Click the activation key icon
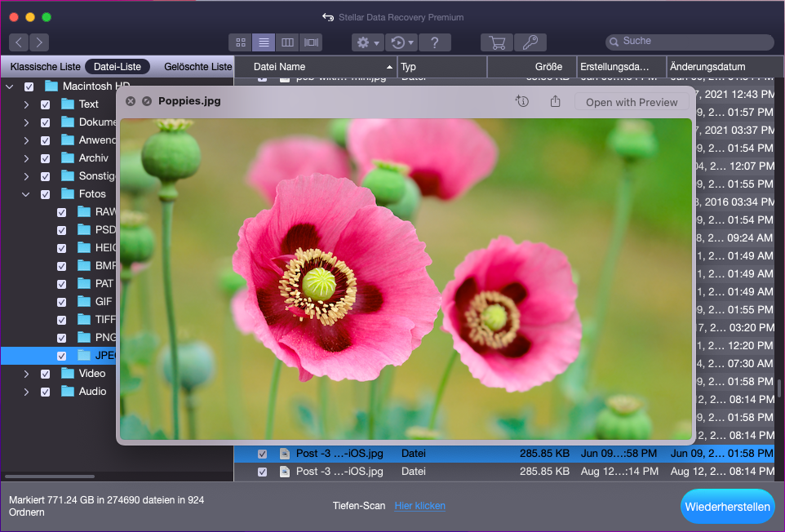The image size is (785, 532). click(x=530, y=42)
